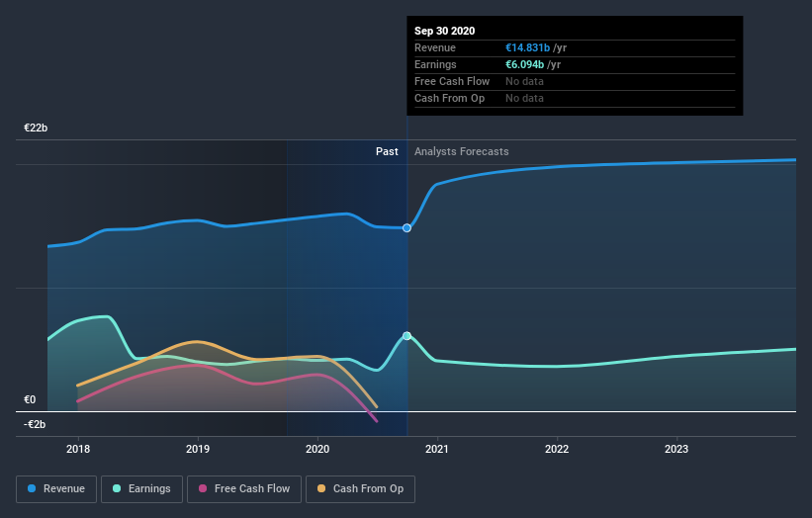The image size is (812, 518).
Task: Click the 2019 axis label
Action: 198,449
